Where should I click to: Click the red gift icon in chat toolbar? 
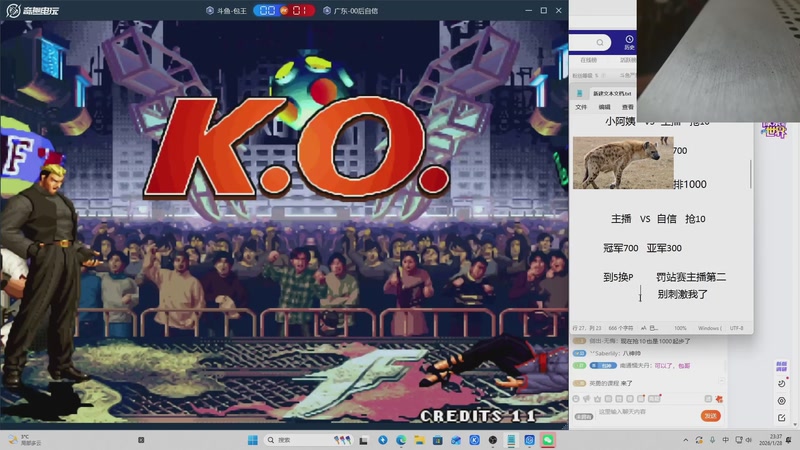(719, 399)
